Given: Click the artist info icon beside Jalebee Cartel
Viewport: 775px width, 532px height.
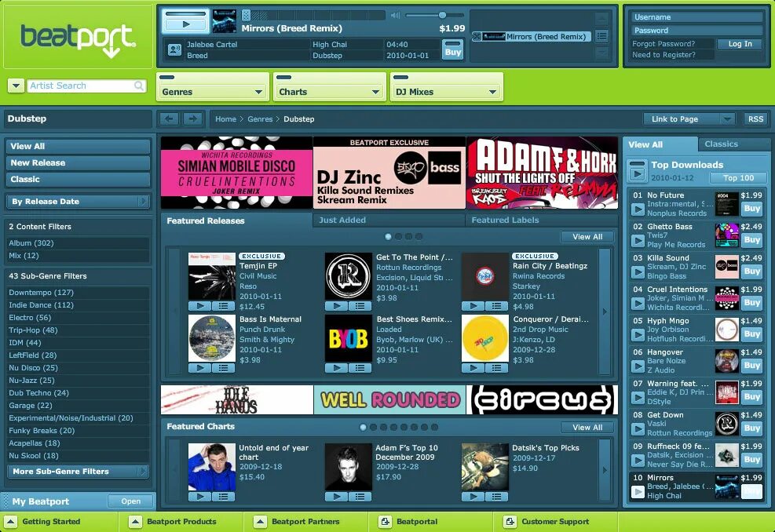Looking at the screenshot, I should point(174,49).
